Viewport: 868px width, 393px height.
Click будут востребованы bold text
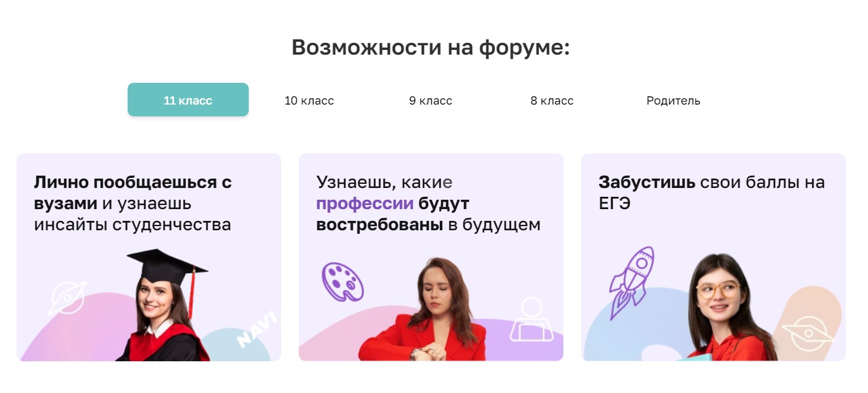[393, 214]
